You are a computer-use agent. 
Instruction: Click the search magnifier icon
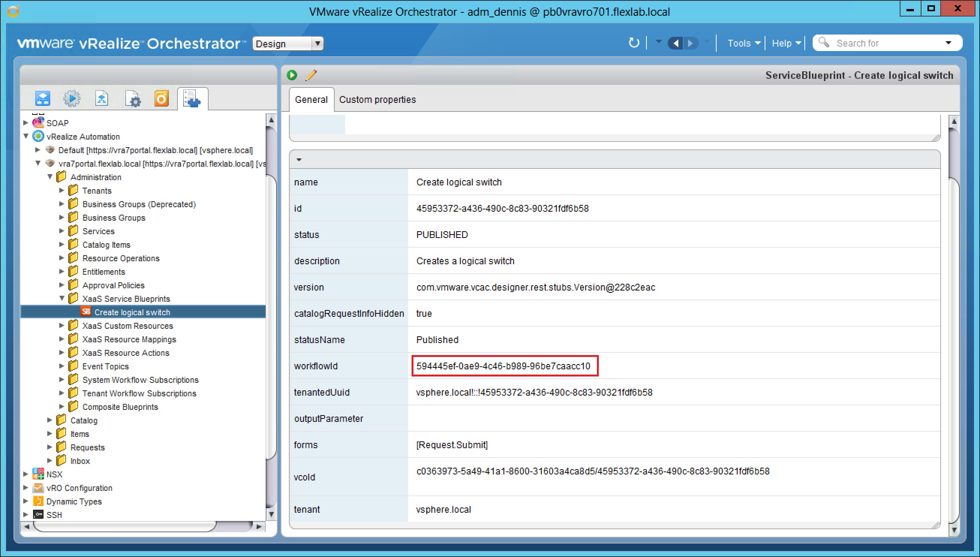click(824, 42)
